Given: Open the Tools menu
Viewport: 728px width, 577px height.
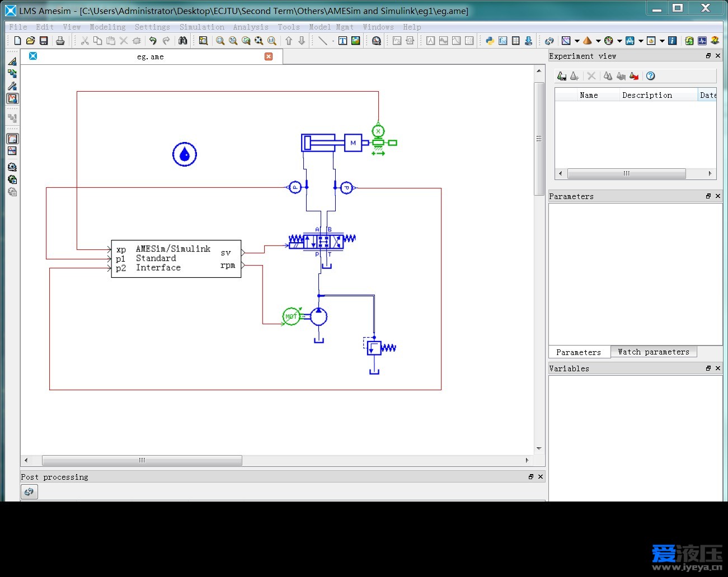Looking at the screenshot, I should pos(289,27).
